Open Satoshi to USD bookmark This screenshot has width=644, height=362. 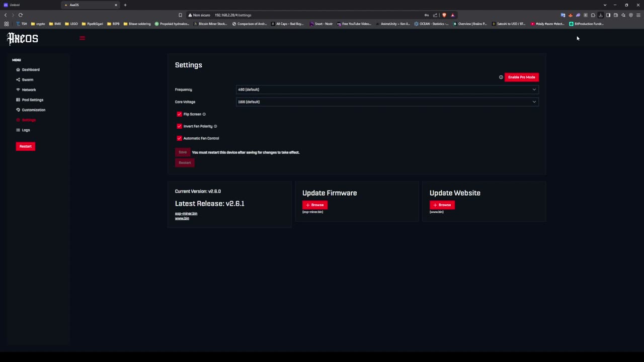point(509,24)
